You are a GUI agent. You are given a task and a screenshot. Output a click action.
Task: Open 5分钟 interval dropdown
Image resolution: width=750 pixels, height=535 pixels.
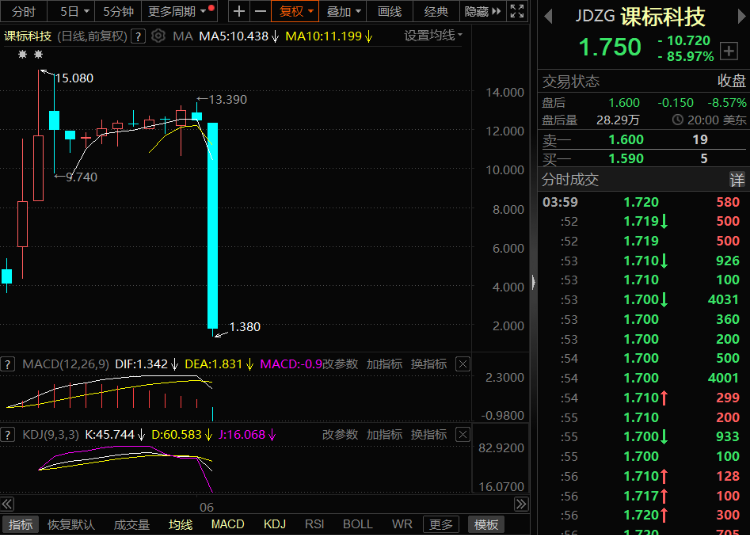(x=118, y=11)
